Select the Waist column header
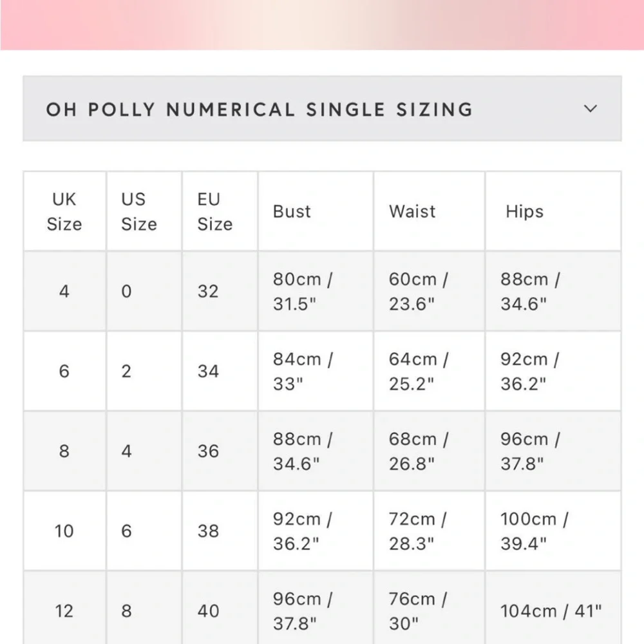The width and height of the screenshot is (644, 644). 429,211
